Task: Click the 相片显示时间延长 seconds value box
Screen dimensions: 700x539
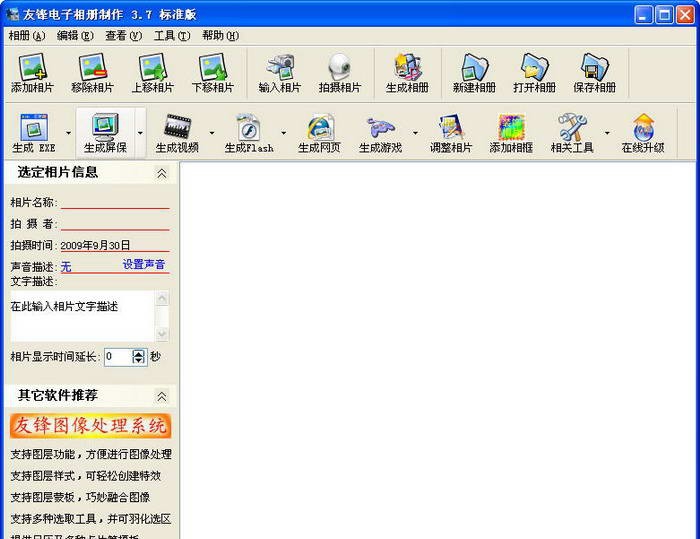Action: [118, 357]
